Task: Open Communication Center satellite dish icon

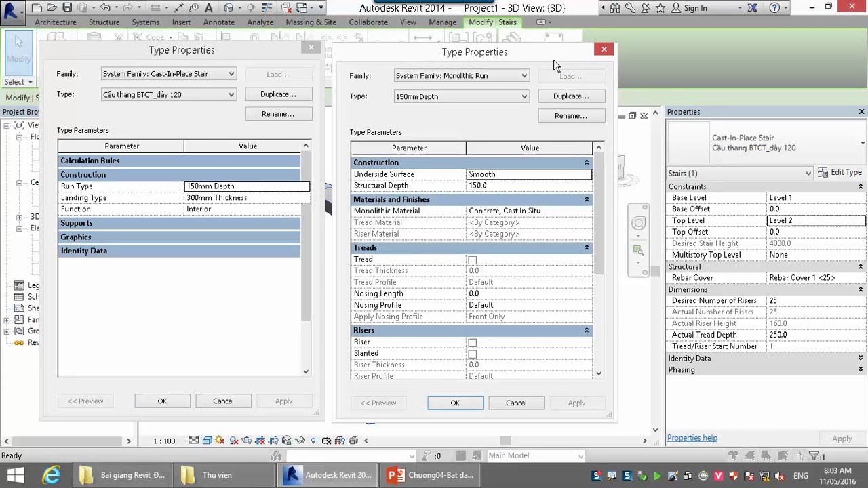Action: coord(646,8)
